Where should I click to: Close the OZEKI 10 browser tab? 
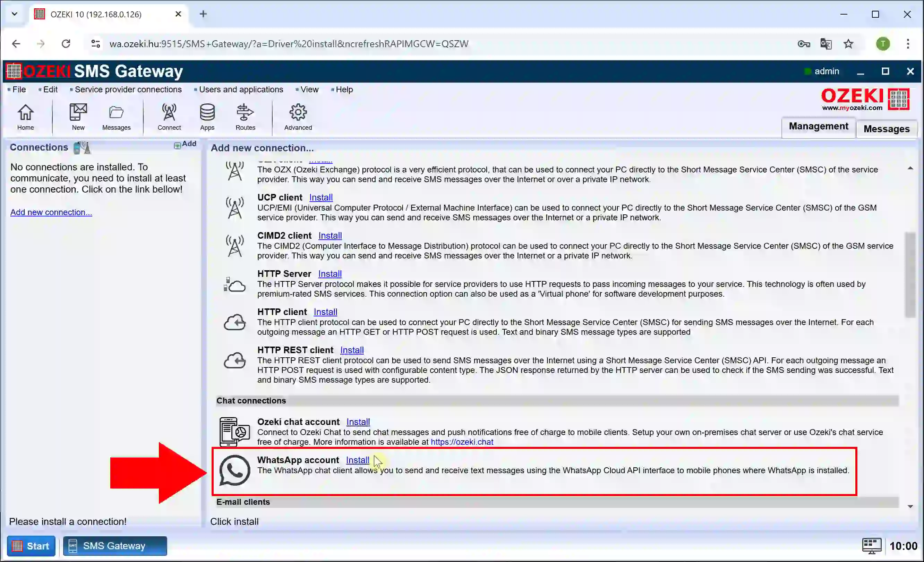[x=178, y=14]
